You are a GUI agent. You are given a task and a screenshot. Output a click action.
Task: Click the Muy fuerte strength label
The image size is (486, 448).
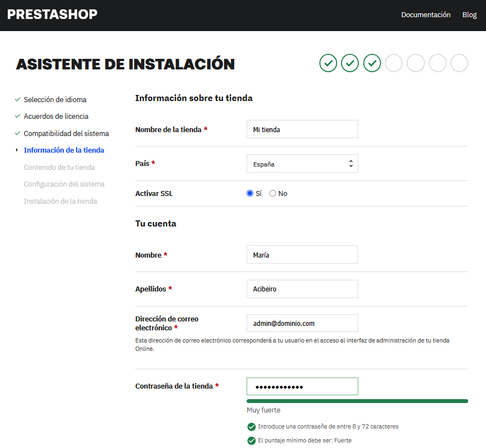point(263,410)
